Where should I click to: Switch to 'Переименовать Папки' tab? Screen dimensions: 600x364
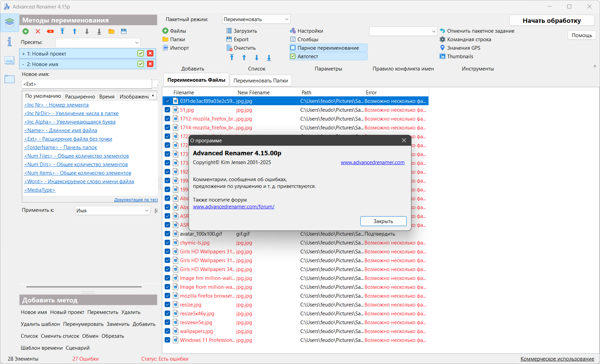(260, 81)
